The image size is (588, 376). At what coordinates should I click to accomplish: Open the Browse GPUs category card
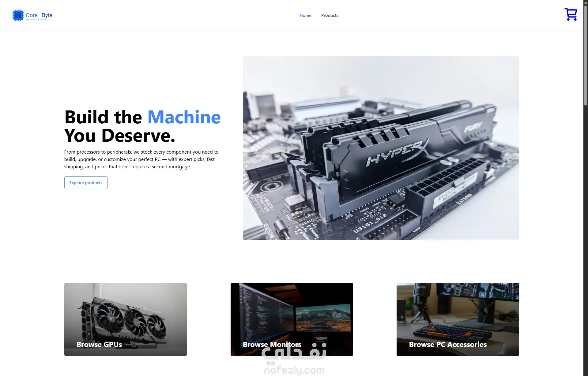click(x=126, y=319)
